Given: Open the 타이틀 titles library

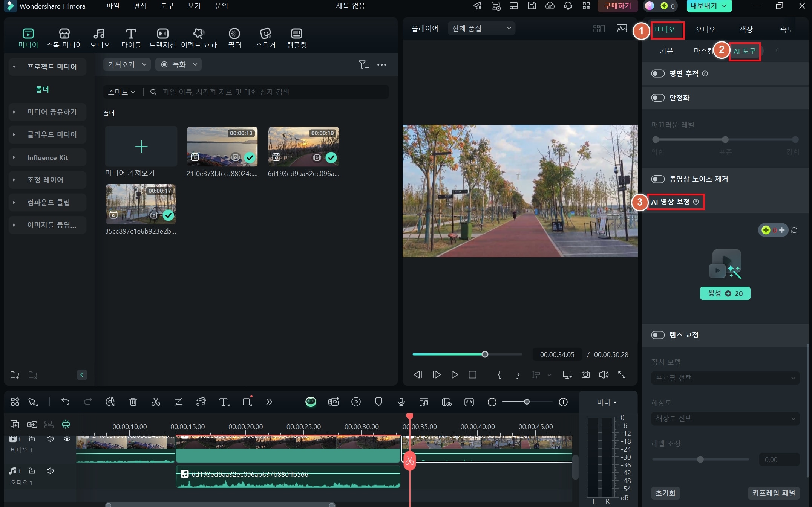Looking at the screenshot, I should [x=131, y=38].
